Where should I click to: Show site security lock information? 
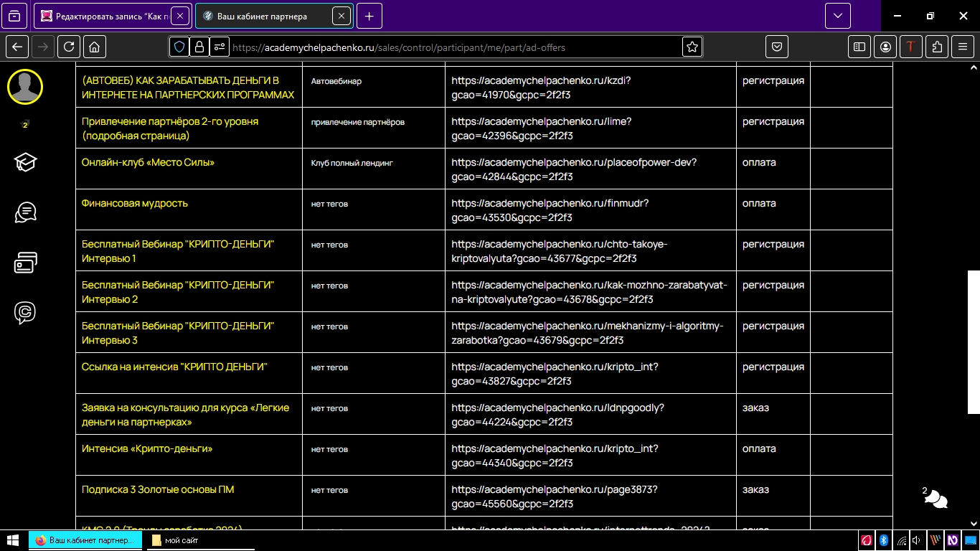coord(199,47)
